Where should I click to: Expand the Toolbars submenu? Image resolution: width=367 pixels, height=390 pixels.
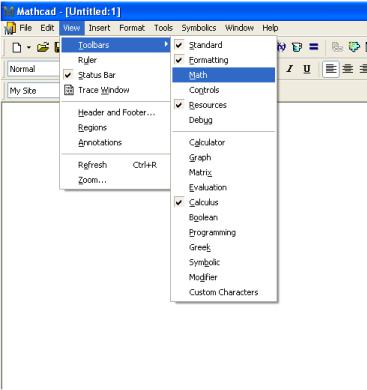[116, 45]
